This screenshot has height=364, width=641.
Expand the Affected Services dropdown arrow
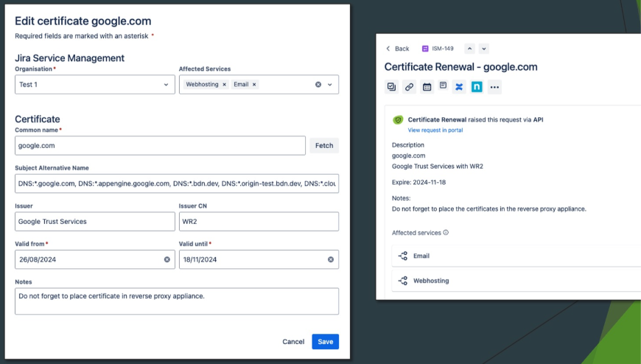point(330,85)
